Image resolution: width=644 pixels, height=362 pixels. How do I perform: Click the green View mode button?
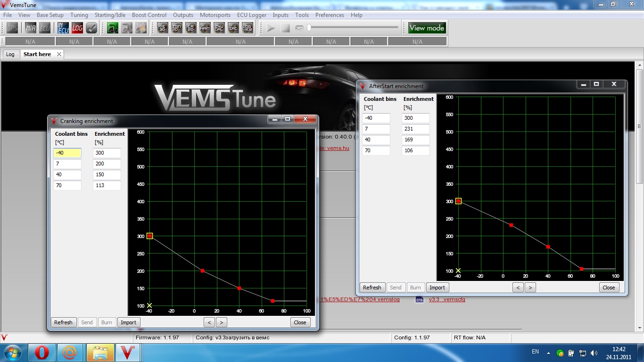[x=427, y=28]
